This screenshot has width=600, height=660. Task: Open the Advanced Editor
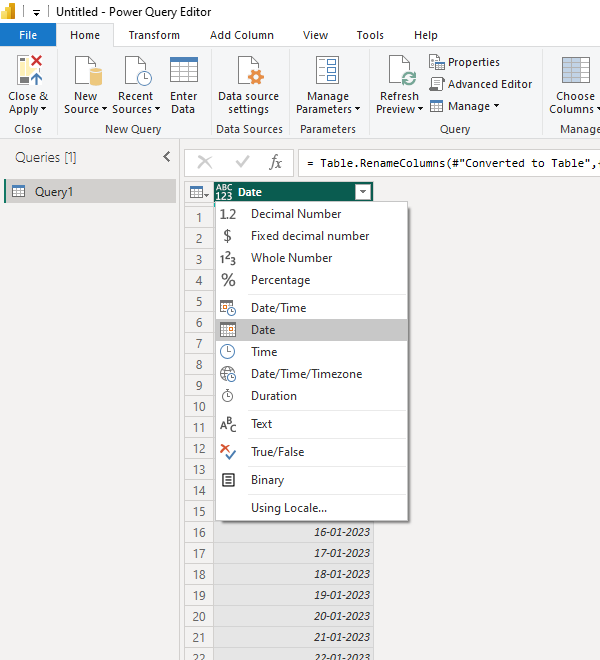pos(480,84)
